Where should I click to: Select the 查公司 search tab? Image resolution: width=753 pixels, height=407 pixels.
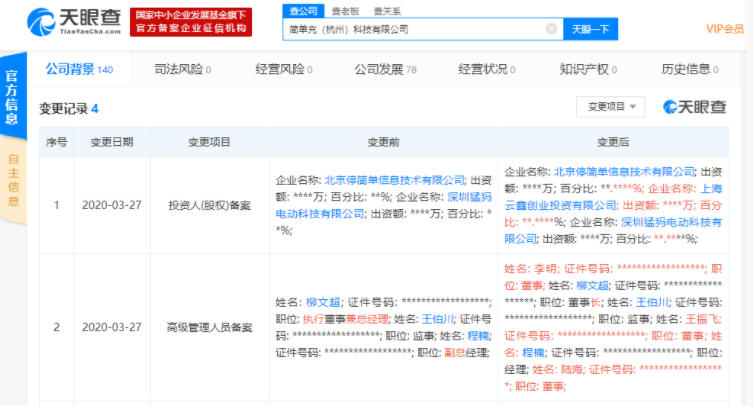[304, 11]
